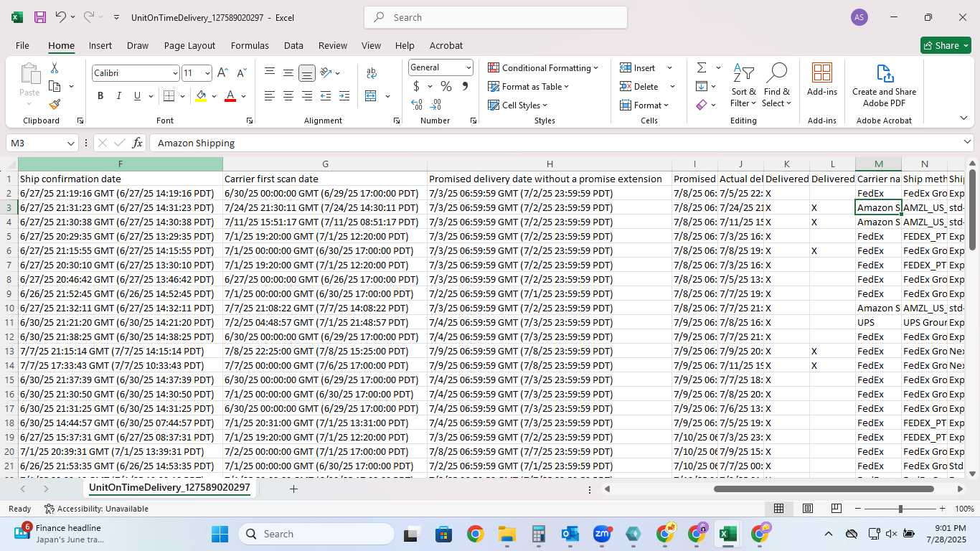Switch to the Formulas ribbon tab
Viewport: 980px width, 551px height.
click(250, 45)
